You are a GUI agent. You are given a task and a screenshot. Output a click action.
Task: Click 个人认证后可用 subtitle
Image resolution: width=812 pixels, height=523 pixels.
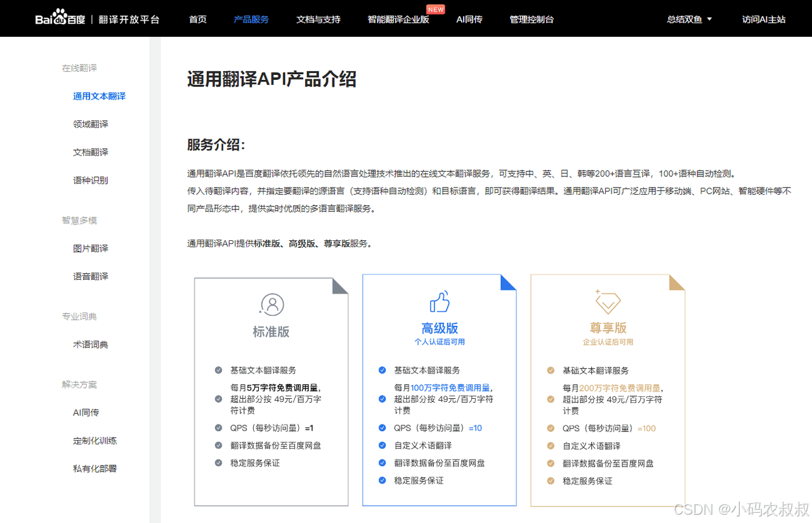tap(440, 342)
